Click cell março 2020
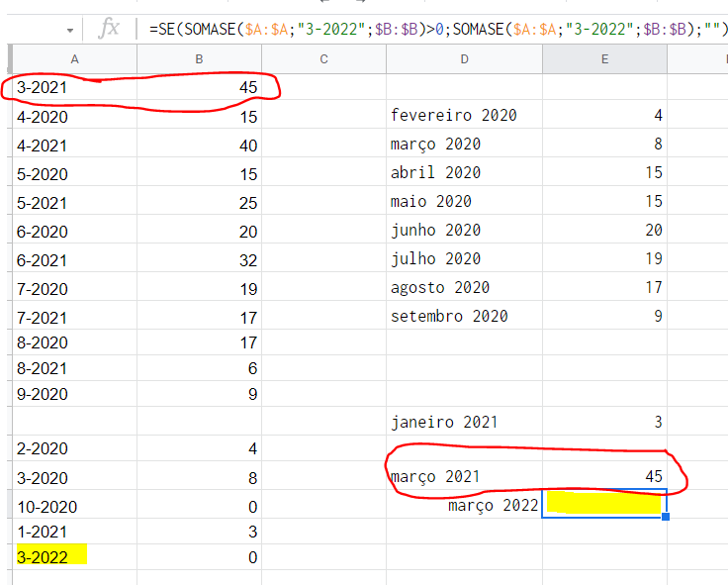728x585 pixels. [x=464, y=144]
